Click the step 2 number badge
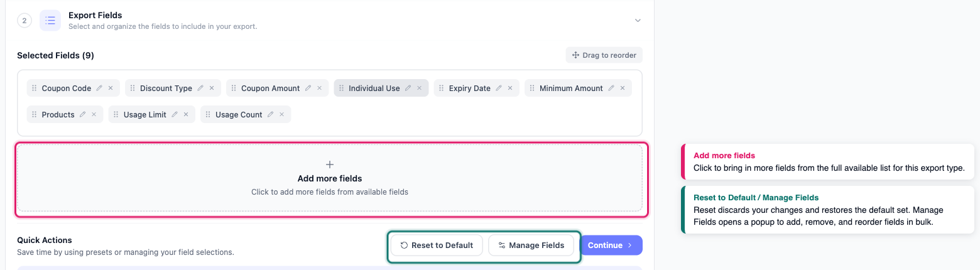The image size is (980, 270). 24,21
